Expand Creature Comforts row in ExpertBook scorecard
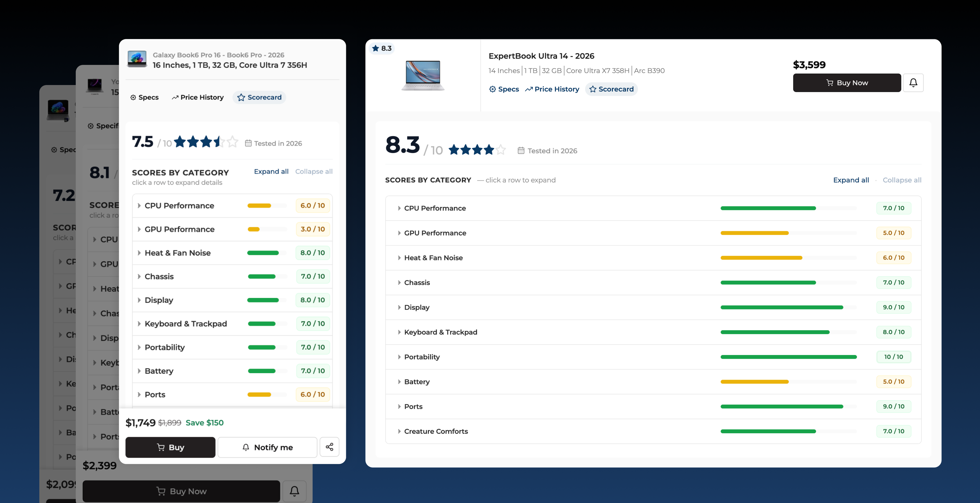980x503 pixels. (x=653, y=431)
